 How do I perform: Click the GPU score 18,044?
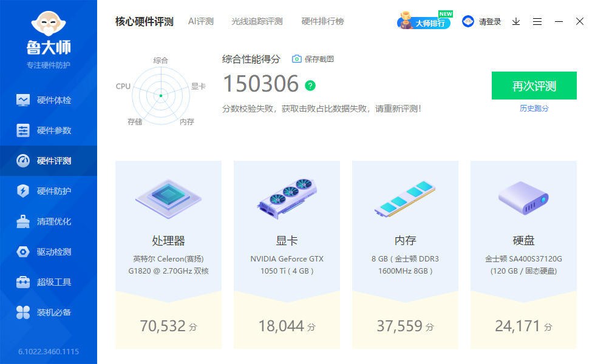tap(281, 326)
